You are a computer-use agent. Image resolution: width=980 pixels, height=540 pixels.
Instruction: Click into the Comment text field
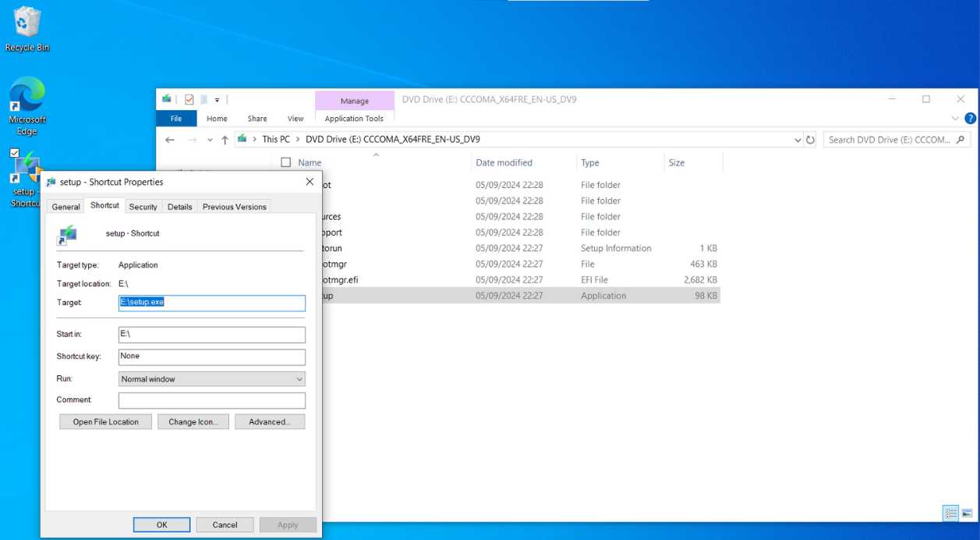coord(211,400)
